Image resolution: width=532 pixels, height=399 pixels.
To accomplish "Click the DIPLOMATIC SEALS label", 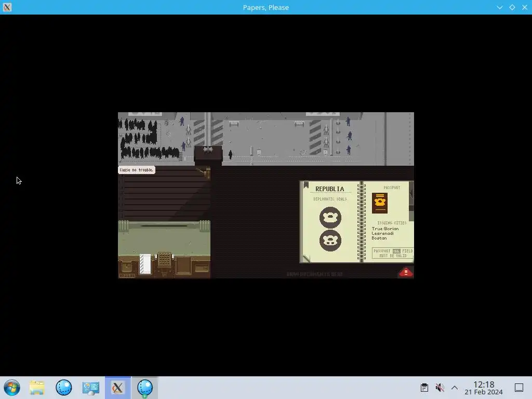I will pos(330,199).
